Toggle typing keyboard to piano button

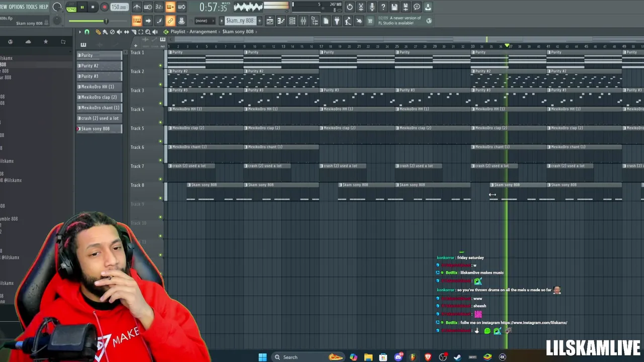[137, 21]
